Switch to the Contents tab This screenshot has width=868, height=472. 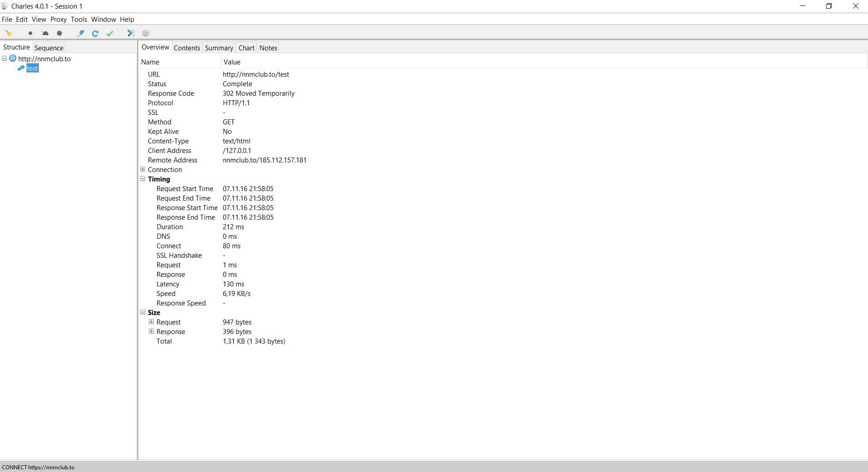(187, 48)
